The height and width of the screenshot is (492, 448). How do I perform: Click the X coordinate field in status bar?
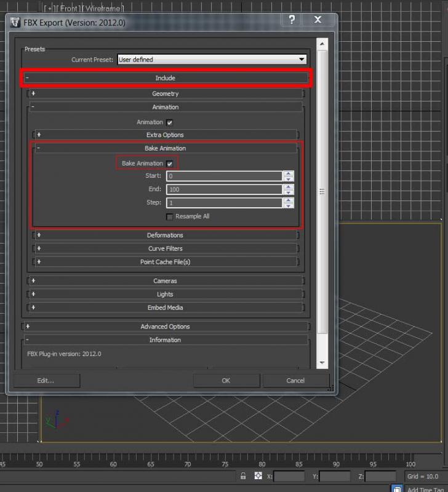click(289, 476)
